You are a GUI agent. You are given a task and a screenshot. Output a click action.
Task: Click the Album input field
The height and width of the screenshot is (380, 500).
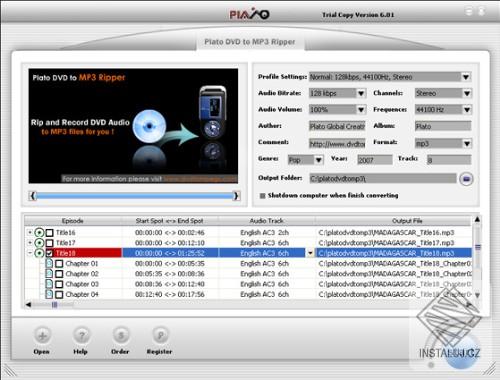(x=443, y=126)
